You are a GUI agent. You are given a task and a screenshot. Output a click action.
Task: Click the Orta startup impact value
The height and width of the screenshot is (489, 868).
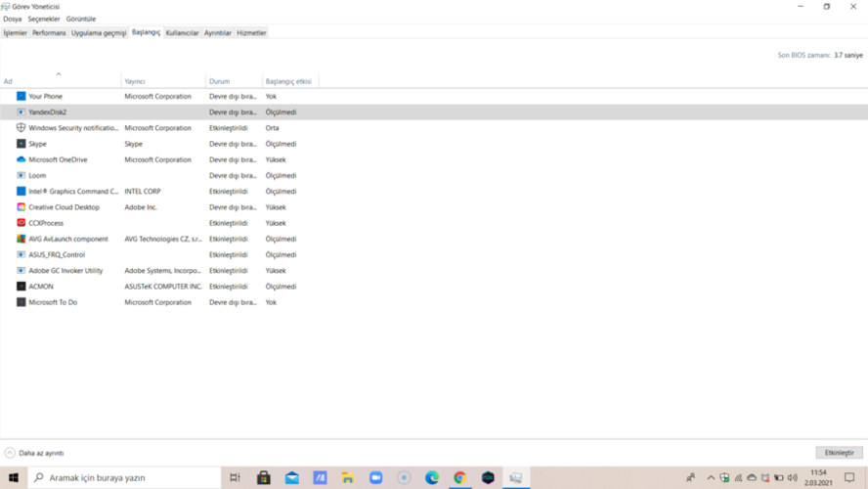click(272, 127)
